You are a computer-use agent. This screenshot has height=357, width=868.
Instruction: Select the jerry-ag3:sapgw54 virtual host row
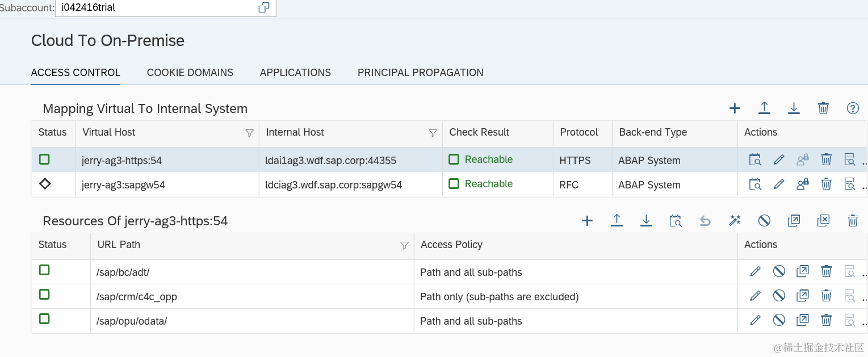(x=123, y=184)
